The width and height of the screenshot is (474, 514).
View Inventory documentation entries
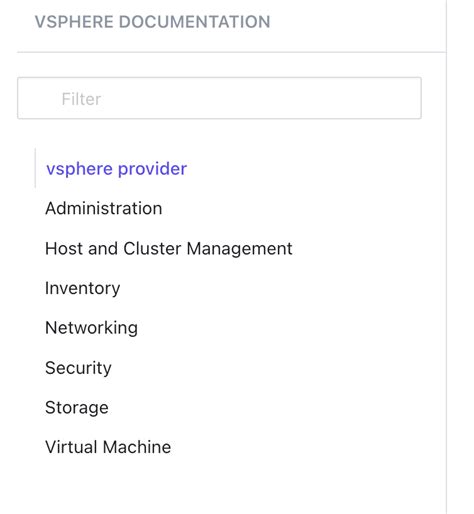click(x=82, y=288)
